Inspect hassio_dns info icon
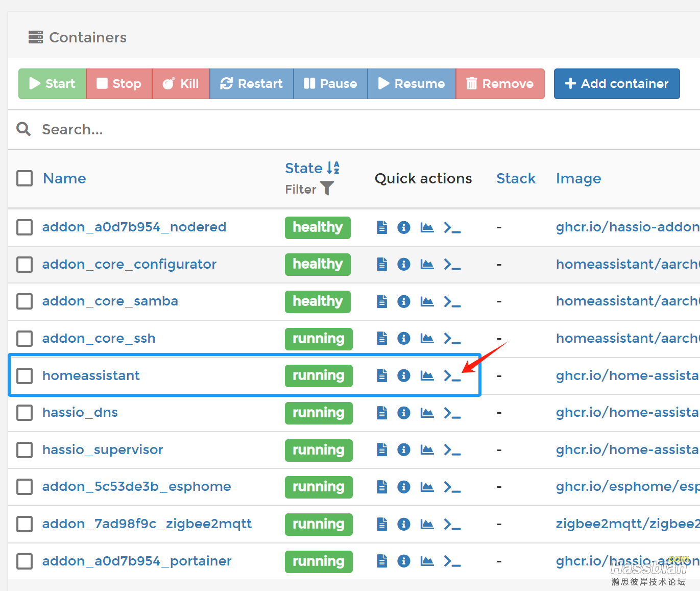This screenshot has width=700, height=591. 404,413
